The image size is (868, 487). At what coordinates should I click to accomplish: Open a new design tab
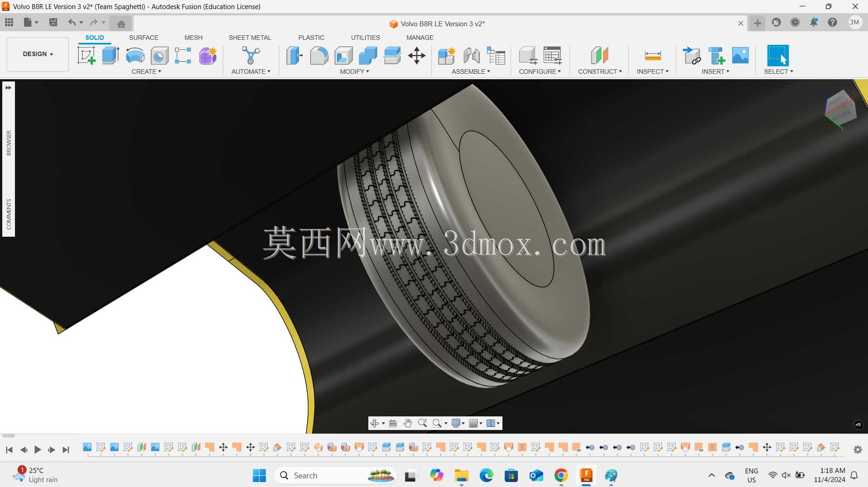click(757, 23)
